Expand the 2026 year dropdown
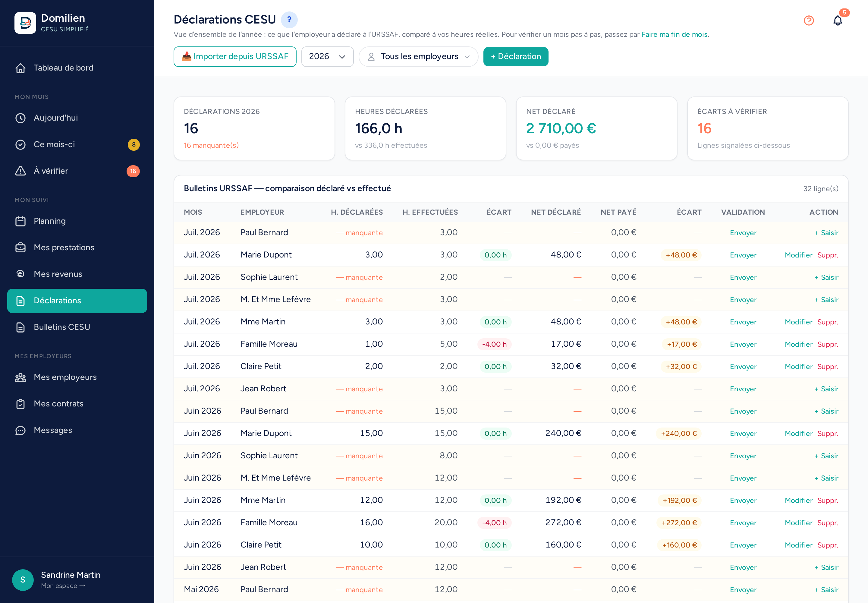The height and width of the screenshot is (603, 868). point(327,57)
